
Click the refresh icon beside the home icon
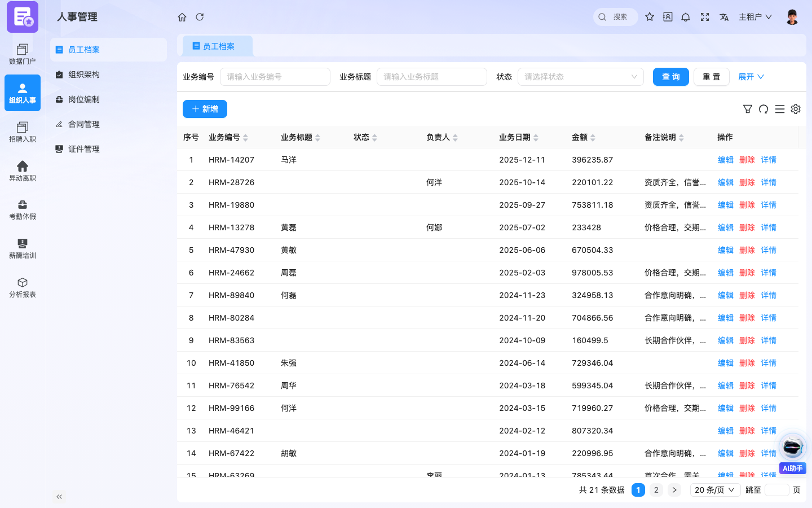[200, 17]
